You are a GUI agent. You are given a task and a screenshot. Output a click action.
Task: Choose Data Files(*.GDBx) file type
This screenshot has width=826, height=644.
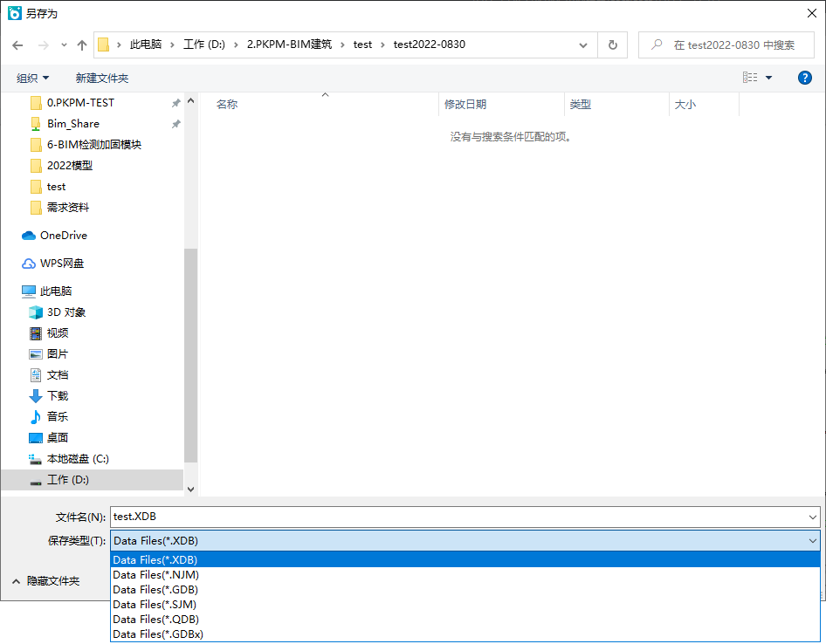tap(158, 634)
